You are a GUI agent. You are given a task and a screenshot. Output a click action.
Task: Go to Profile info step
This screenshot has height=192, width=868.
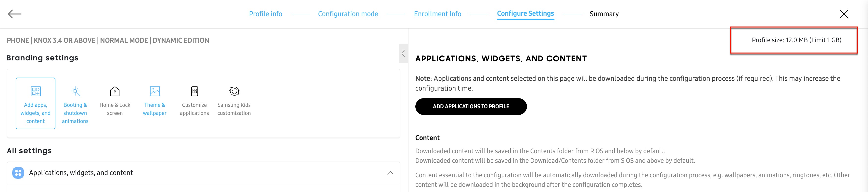coord(266,14)
